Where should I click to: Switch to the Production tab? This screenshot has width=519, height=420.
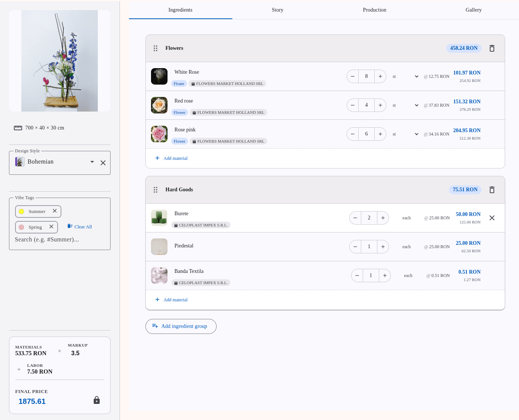click(x=374, y=10)
